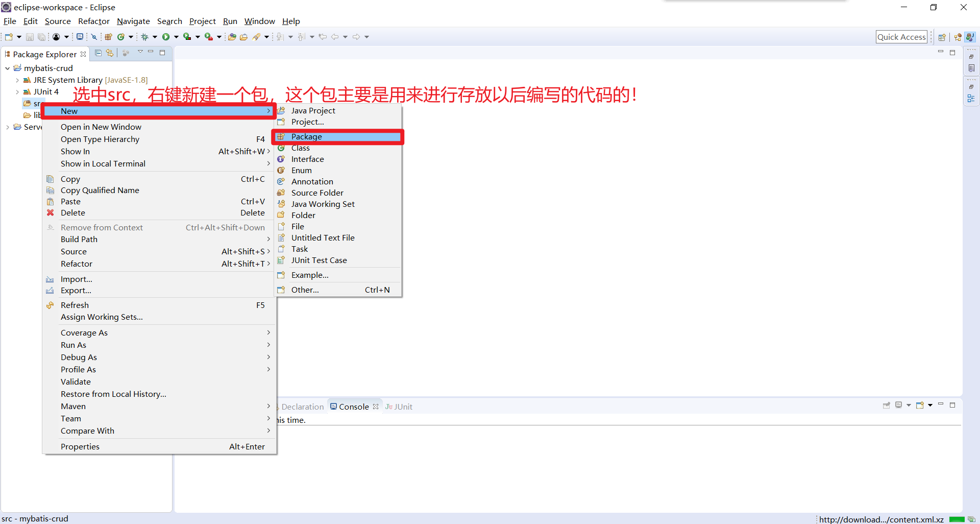Viewport: 980px width, 524px height.
Task: Click the Back navigation arrow icon
Action: [335, 37]
